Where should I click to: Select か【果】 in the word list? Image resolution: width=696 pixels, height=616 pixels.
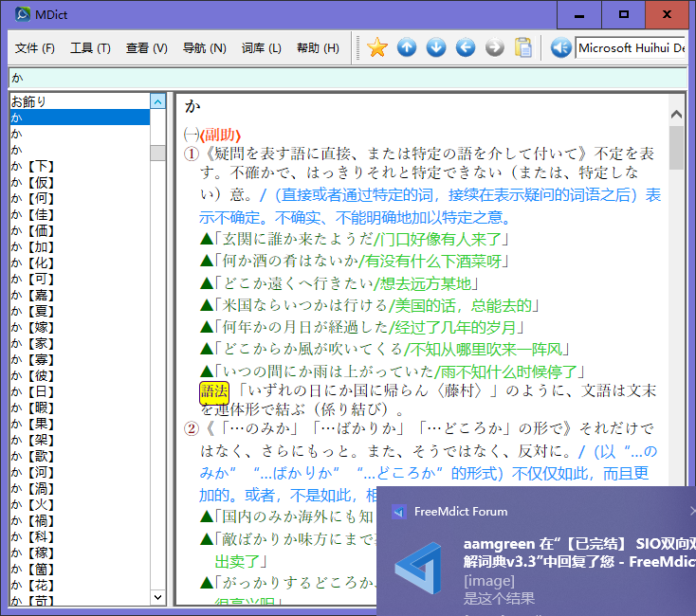click(80, 424)
